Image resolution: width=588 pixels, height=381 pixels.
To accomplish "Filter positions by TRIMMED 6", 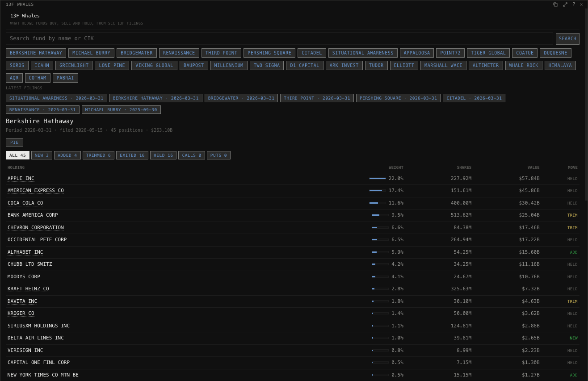I will click(98, 155).
